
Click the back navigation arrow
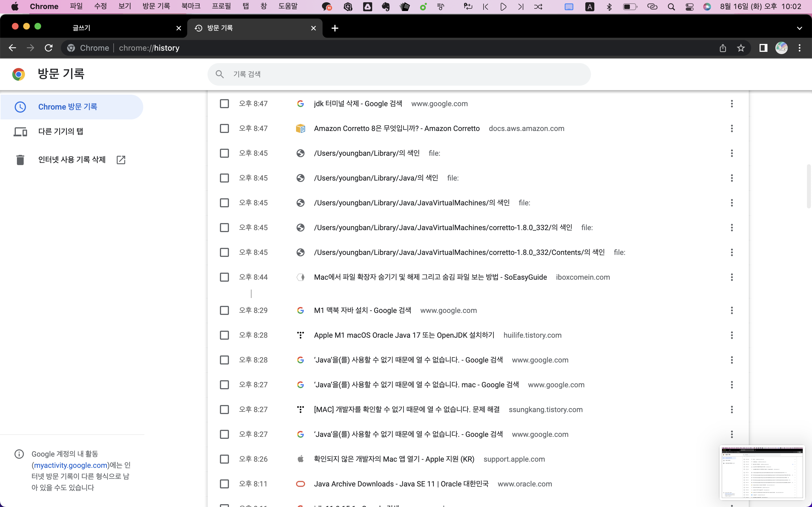12,48
